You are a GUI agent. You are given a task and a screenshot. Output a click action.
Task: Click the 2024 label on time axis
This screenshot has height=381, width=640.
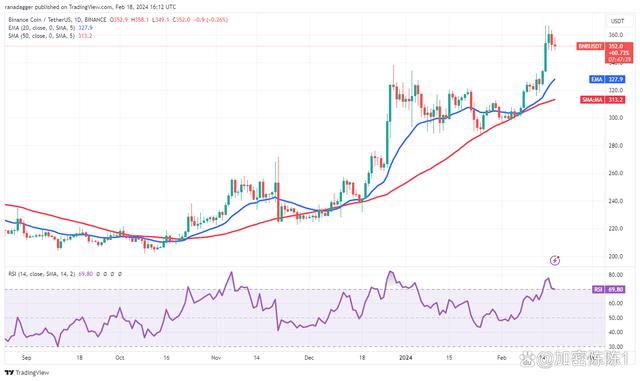pyautogui.click(x=405, y=358)
